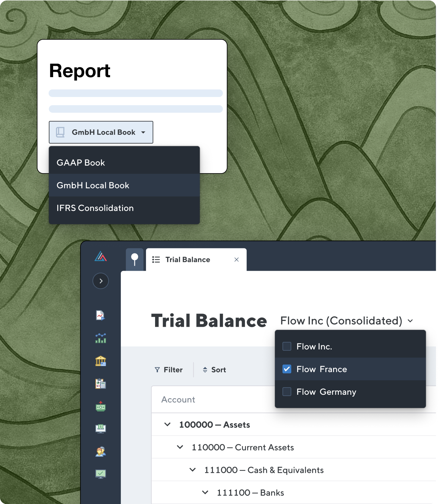Select GmbH Local Book menu option
The width and height of the screenshot is (441, 504).
point(124,185)
